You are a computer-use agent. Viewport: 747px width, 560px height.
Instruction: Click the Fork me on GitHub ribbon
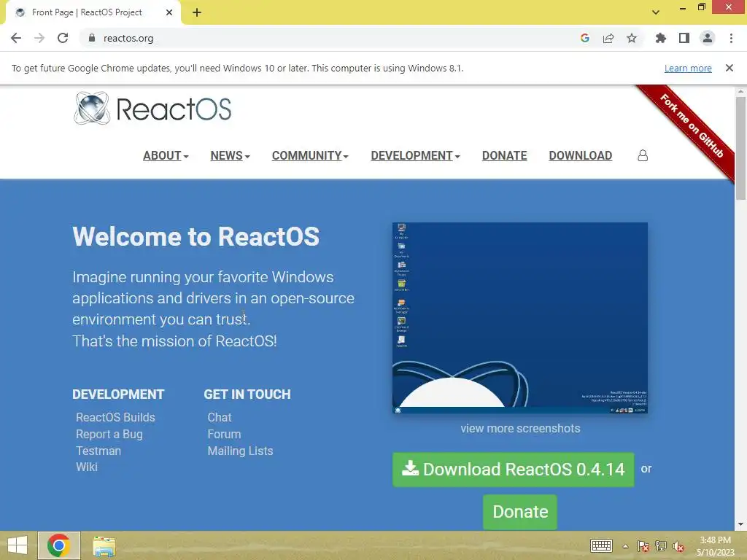(692, 126)
